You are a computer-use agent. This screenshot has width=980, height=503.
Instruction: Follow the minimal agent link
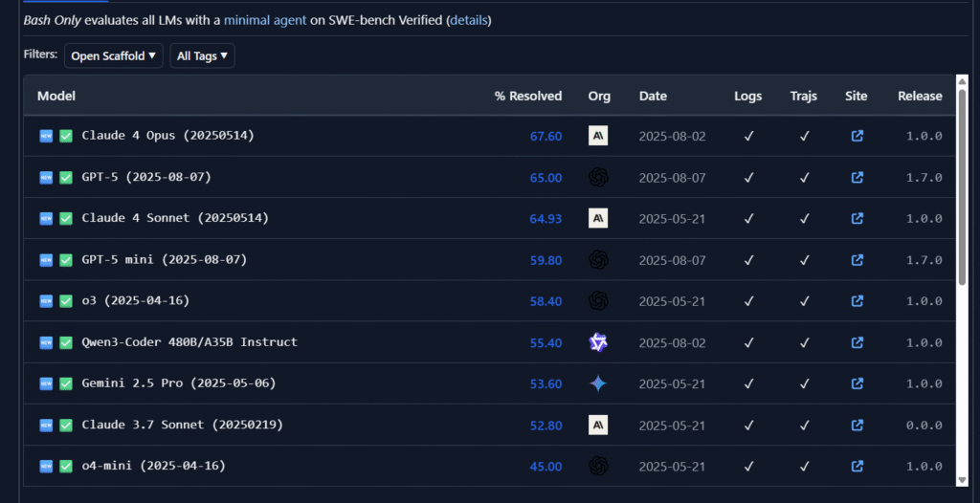(265, 20)
